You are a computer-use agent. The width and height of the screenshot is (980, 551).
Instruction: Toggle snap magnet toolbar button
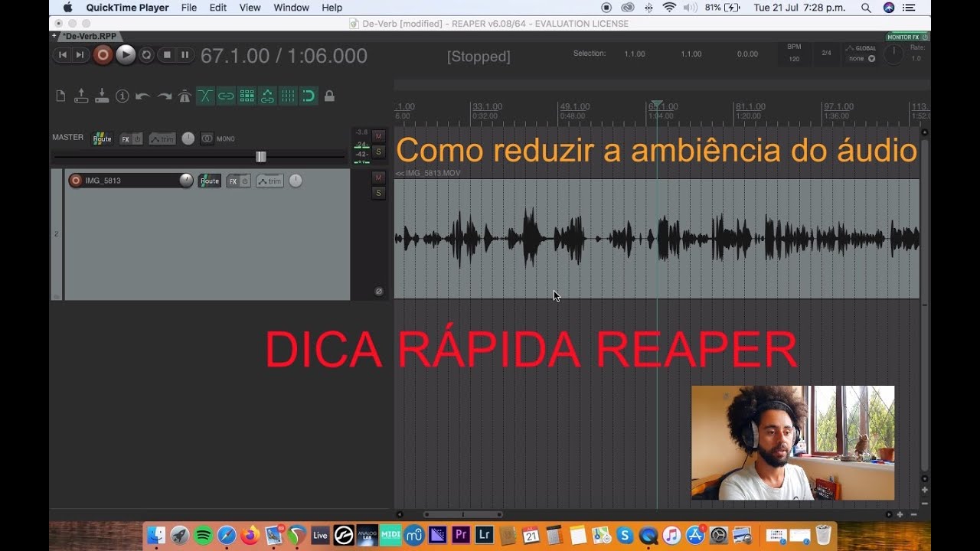coord(309,96)
